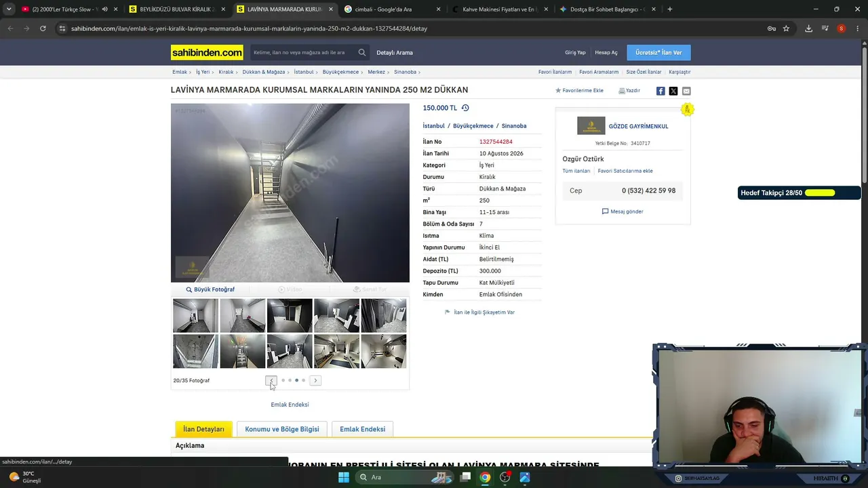The image size is (868, 488).
Task: Open the Dükkan & Mağaza breadcrumb
Action: pos(264,72)
